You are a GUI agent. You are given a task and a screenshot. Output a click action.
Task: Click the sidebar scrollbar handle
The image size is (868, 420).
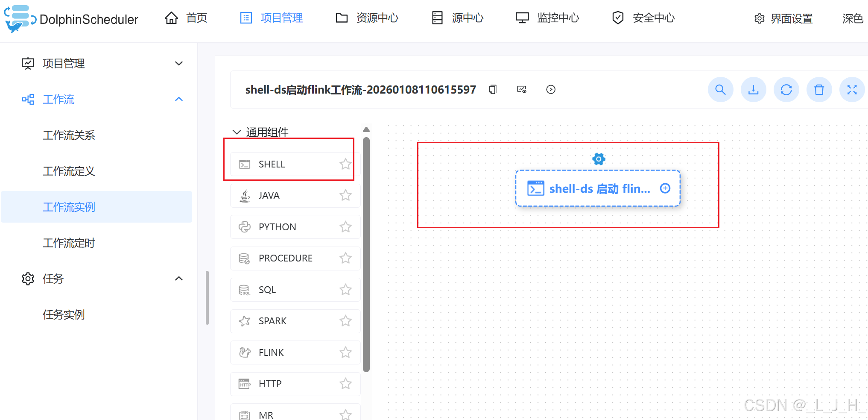click(208, 298)
